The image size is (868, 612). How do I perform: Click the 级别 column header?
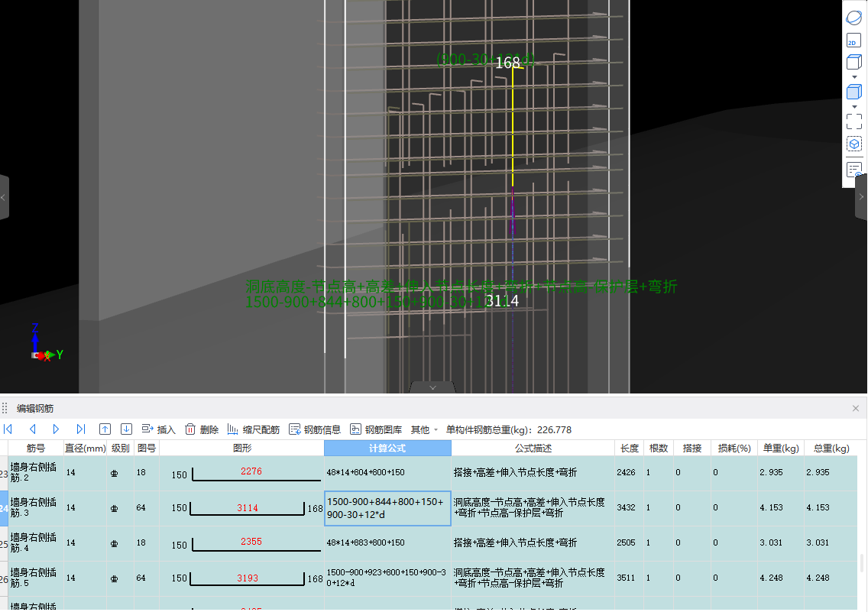click(x=120, y=448)
